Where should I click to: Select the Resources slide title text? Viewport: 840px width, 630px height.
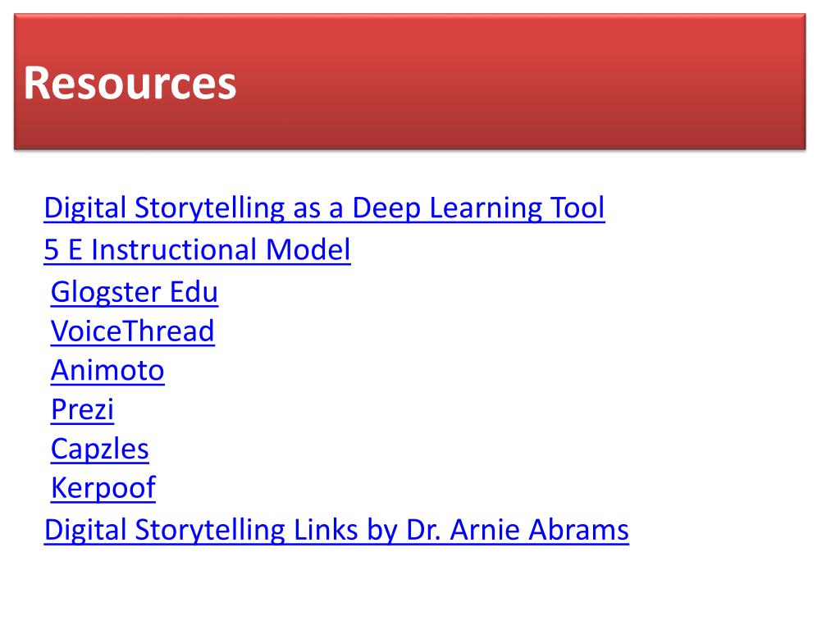tap(130, 83)
